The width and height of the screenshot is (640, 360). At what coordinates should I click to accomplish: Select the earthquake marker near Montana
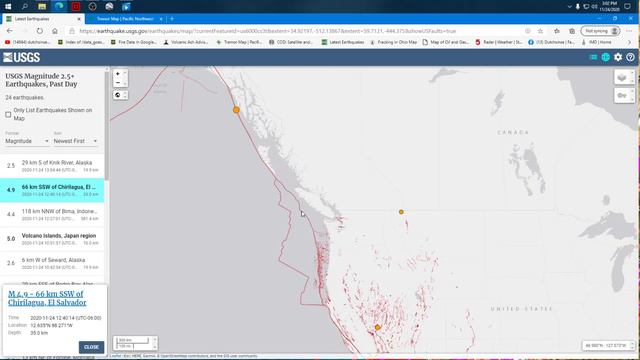pos(401,212)
